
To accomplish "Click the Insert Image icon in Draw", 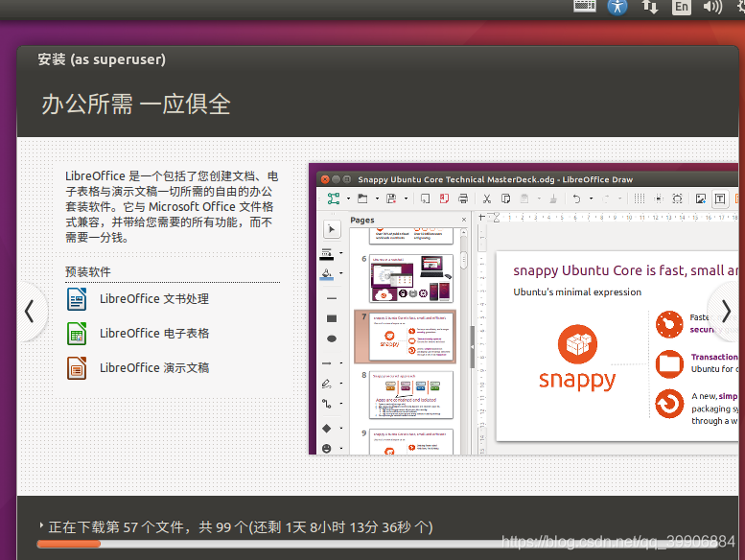I will (701, 198).
